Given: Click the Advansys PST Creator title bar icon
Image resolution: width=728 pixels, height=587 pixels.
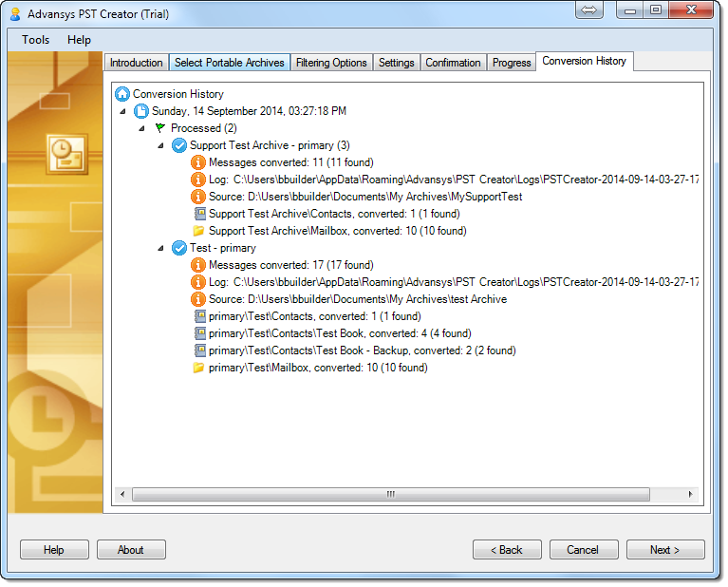Looking at the screenshot, I should click(15, 14).
